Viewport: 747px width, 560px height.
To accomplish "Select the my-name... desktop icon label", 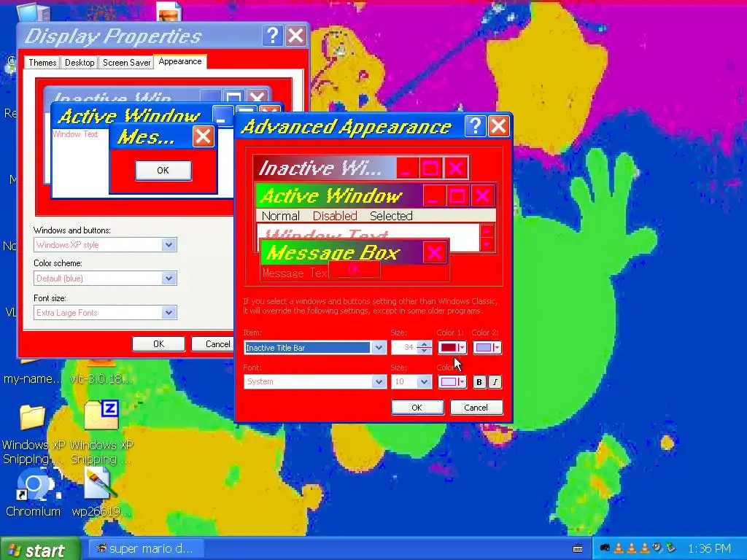I will [32, 379].
